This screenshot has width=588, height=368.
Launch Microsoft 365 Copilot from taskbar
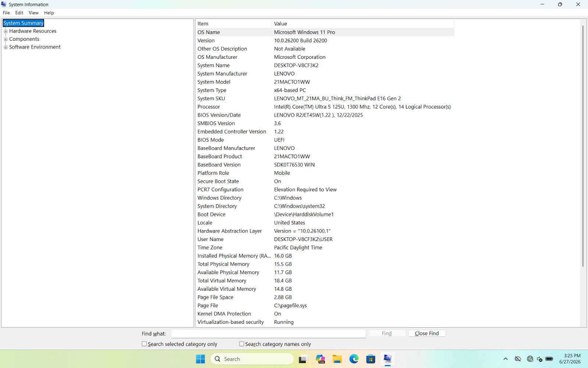pyautogui.click(x=320, y=359)
